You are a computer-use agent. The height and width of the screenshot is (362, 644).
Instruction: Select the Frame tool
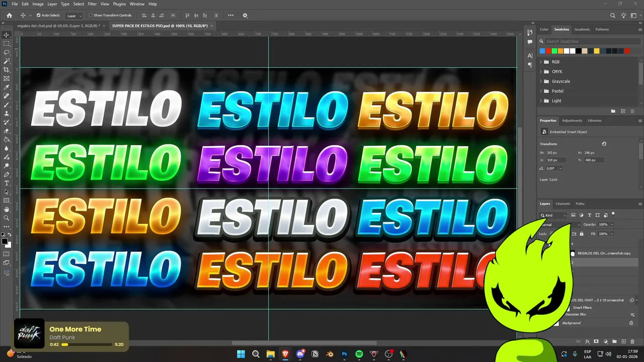pos(7,78)
